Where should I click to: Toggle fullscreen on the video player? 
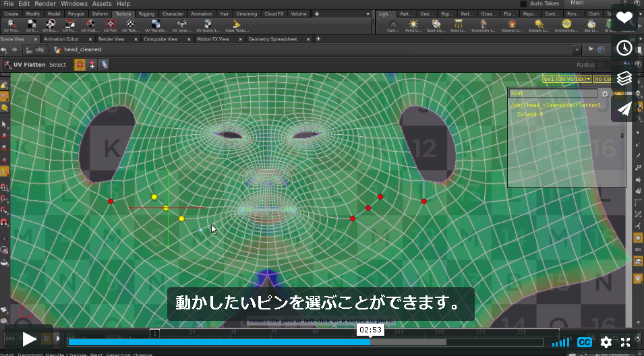pos(626,342)
